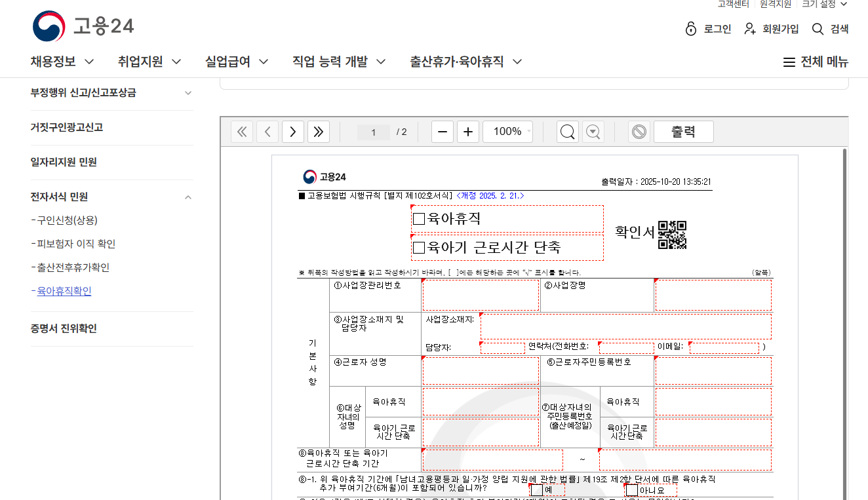Viewport: 868px width, 500px height.
Task: Zoom in with the plus button
Action: [x=467, y=132]
